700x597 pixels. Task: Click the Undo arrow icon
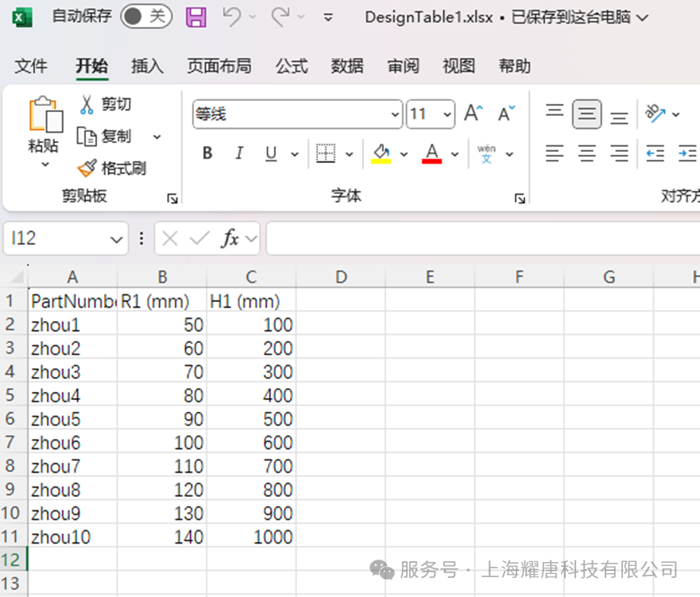pyautogui.click(x=232, y=17)
